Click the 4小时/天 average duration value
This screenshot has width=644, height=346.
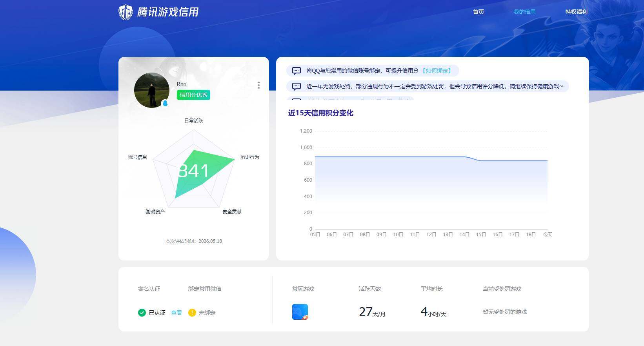pyautogui.click(x=433, y=312)
